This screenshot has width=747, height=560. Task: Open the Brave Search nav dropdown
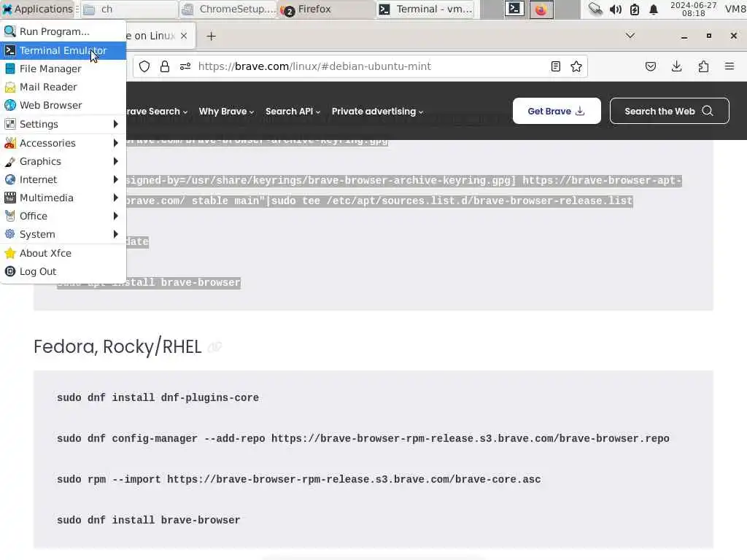click(157, 112)
